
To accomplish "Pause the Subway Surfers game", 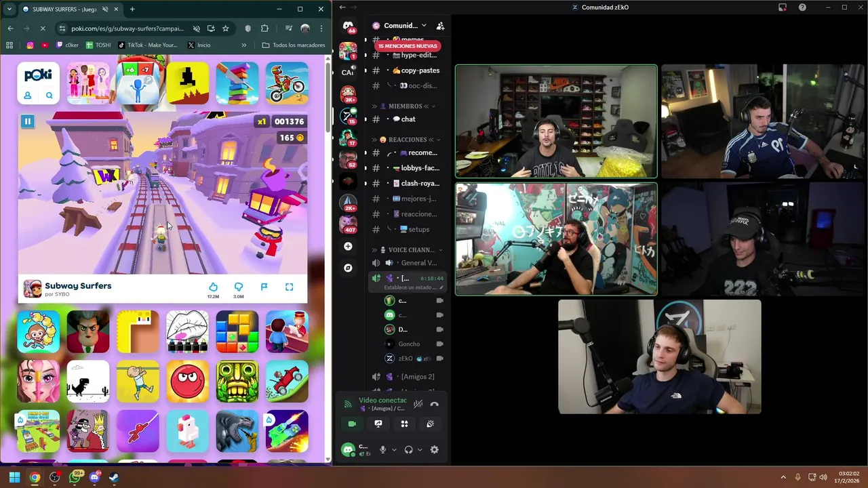I will [x=27, y=122].
